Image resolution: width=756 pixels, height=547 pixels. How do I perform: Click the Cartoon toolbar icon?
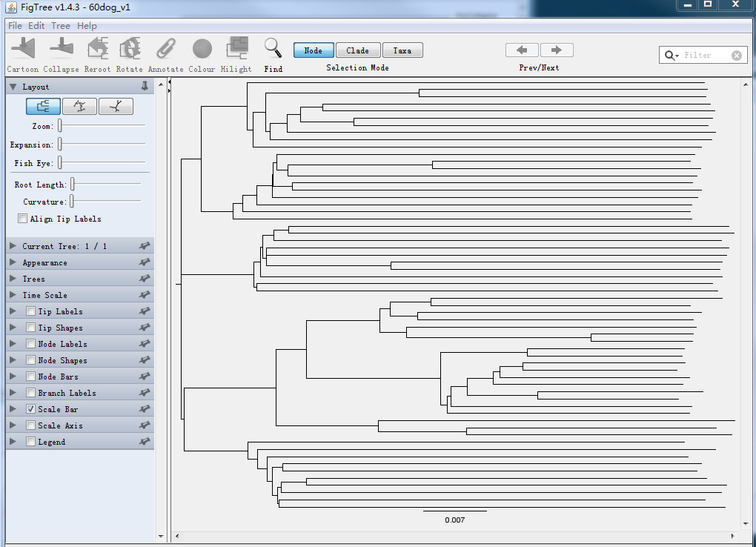click(23, 48)
